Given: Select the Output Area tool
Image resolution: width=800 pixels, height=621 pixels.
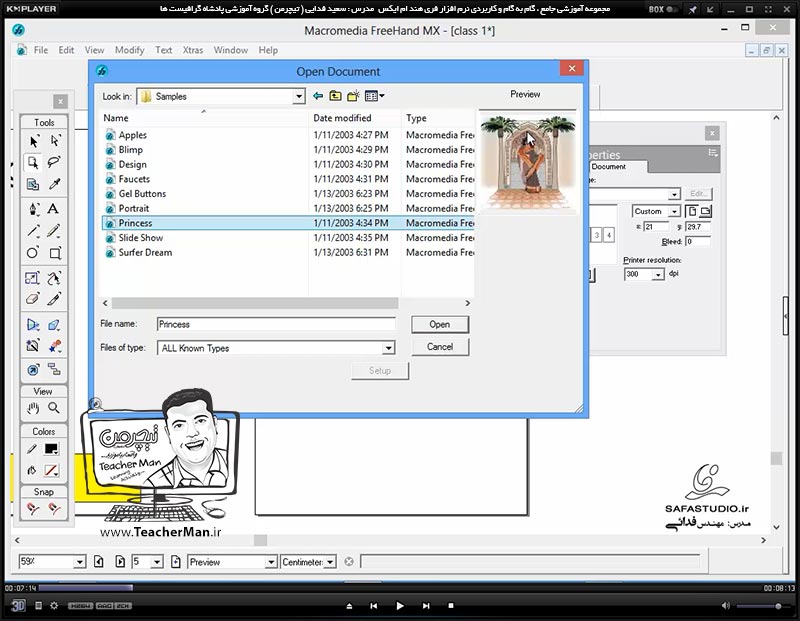Looking at the screenshot, I should click(33, 184).
